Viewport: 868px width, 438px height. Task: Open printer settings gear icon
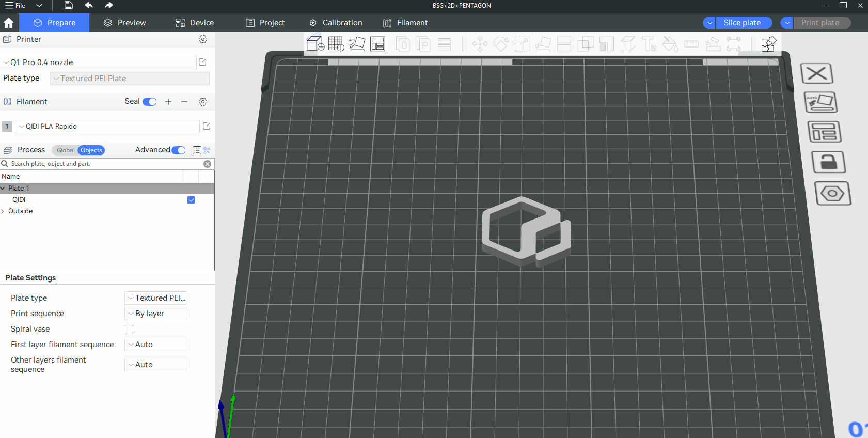[x=203, y=39]
